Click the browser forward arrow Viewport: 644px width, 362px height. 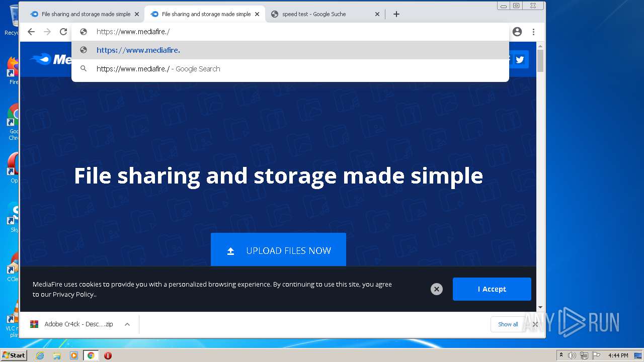[47, 32]
